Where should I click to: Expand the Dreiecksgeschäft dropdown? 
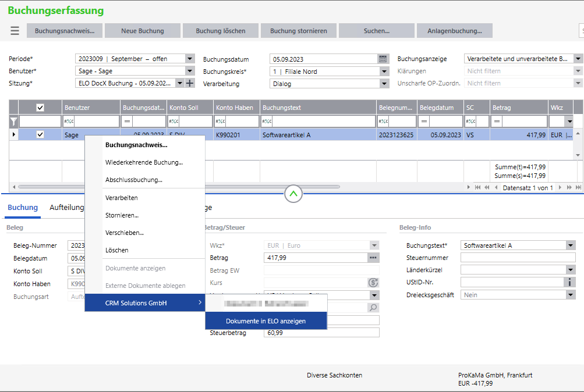[x=570, y=294]
